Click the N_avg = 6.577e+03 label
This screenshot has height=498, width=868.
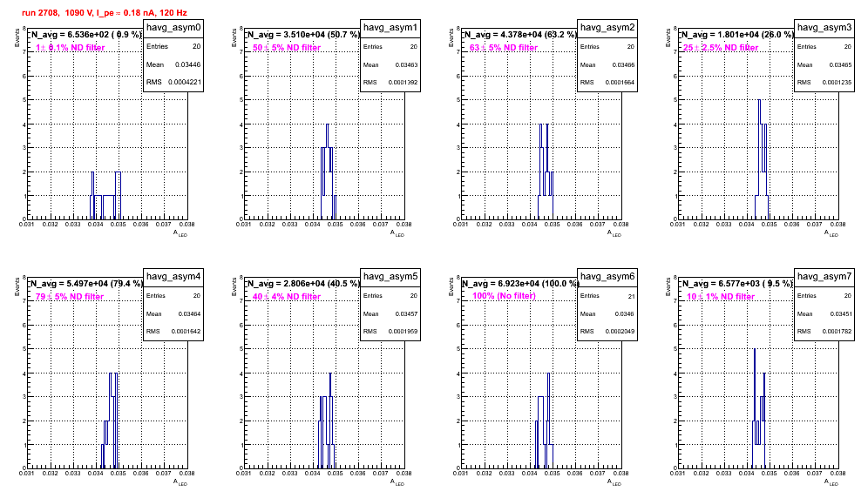[737, 283]
